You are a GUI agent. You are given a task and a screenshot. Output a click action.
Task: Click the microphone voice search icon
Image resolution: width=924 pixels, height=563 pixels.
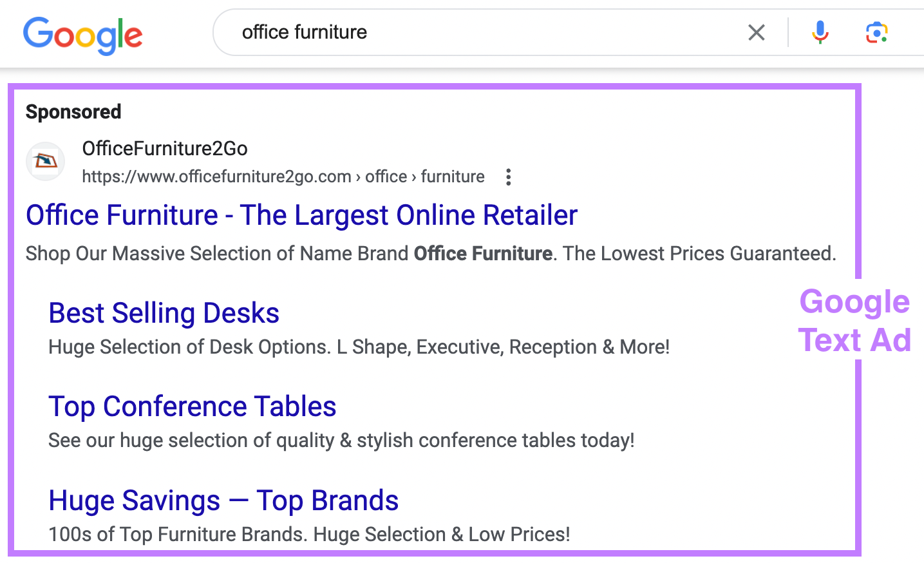click(x=820, y=32)
